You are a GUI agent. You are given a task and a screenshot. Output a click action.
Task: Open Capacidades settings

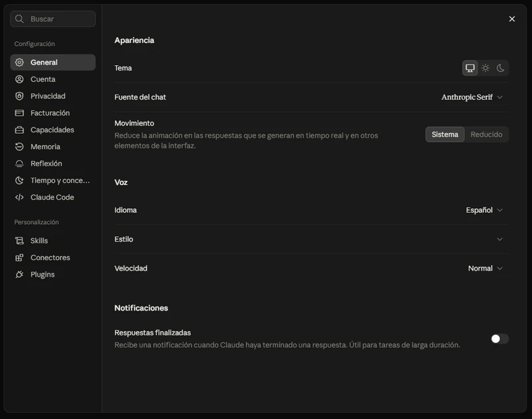(x=53, y=130)
